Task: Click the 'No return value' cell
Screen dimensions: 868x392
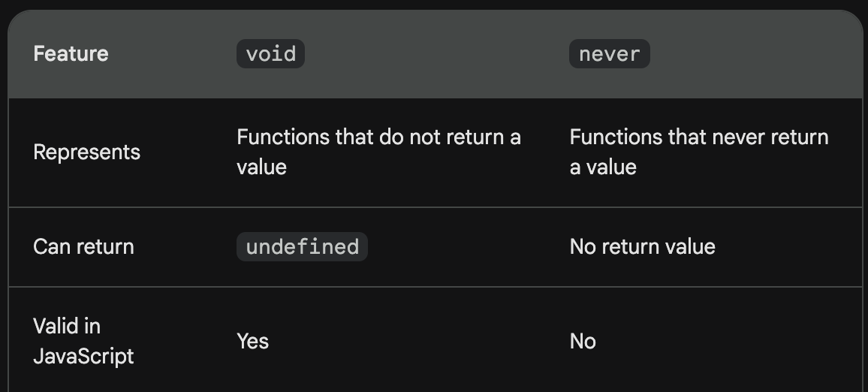Action: 642,246
